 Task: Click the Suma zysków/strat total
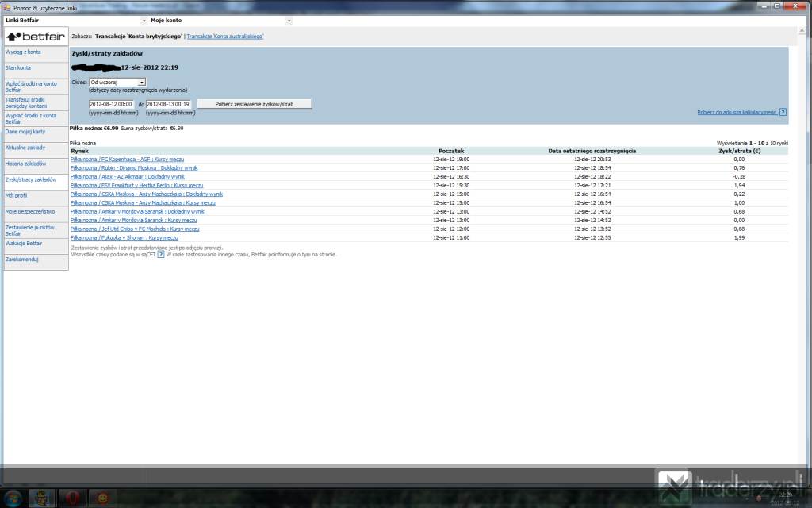coord(152,129)
